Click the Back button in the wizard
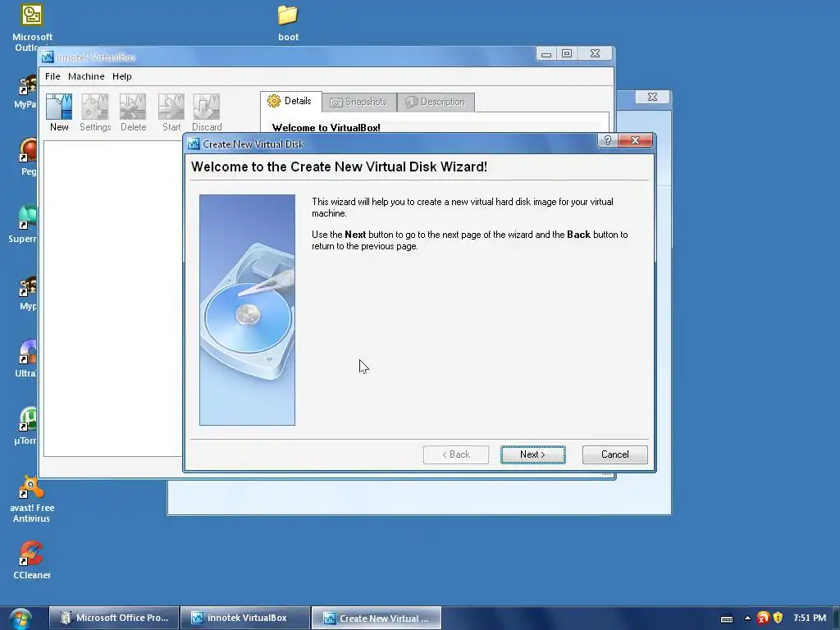 (x=456, y=454)
